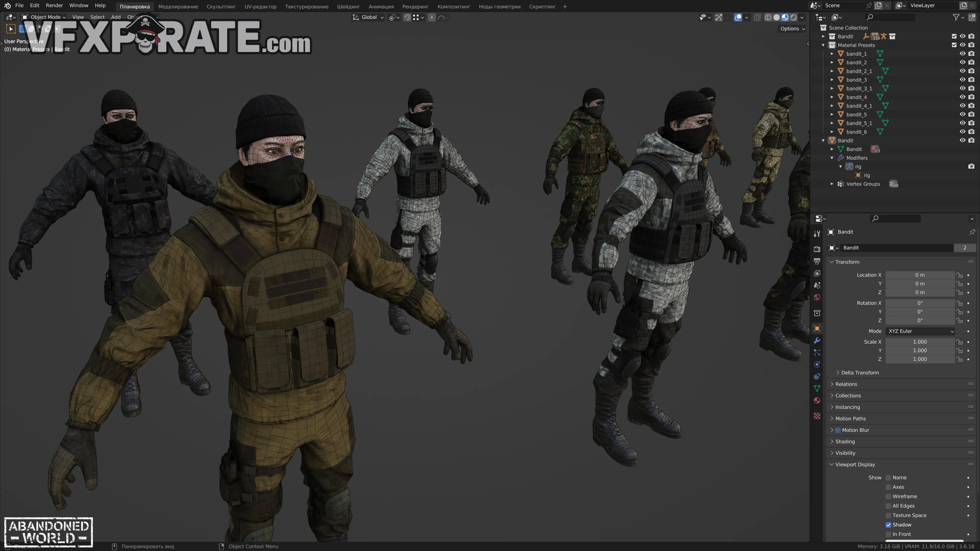Toggle viewport overlays

click(x=738, y=18)
